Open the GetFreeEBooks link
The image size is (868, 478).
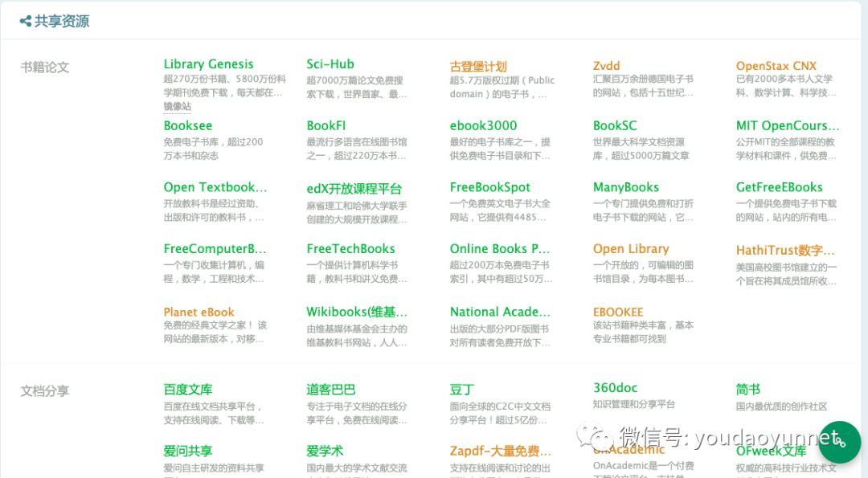point(779,187)
